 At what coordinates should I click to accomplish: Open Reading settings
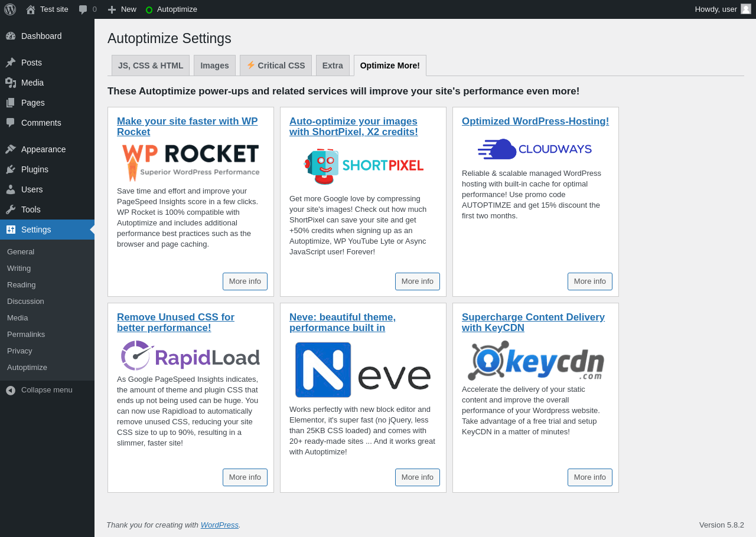tap(47, 285)
